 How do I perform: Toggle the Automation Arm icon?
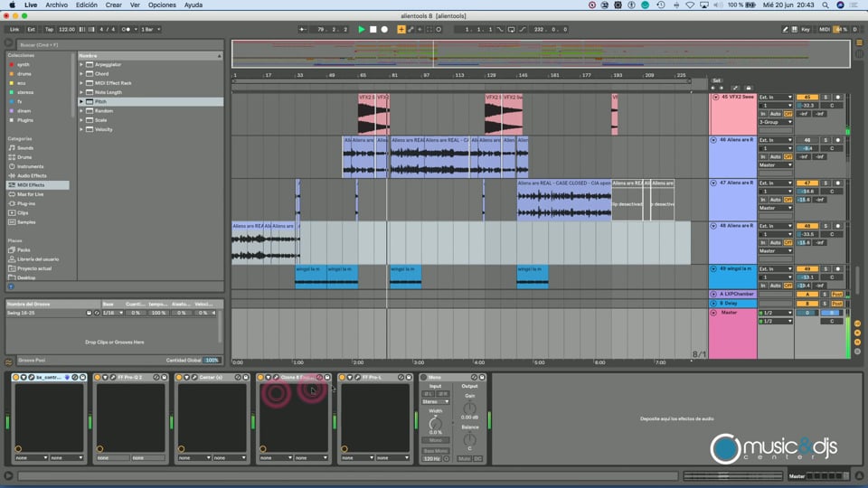(410, 29)
